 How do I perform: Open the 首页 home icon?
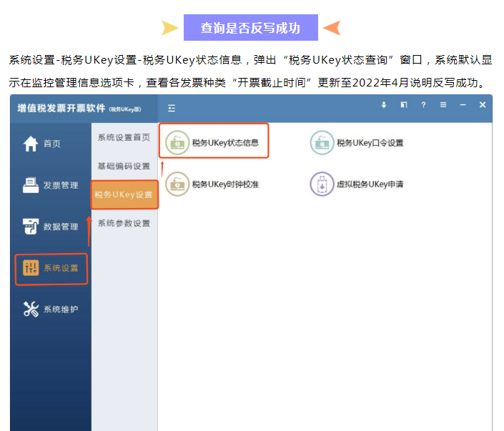(x=31, y=144)
